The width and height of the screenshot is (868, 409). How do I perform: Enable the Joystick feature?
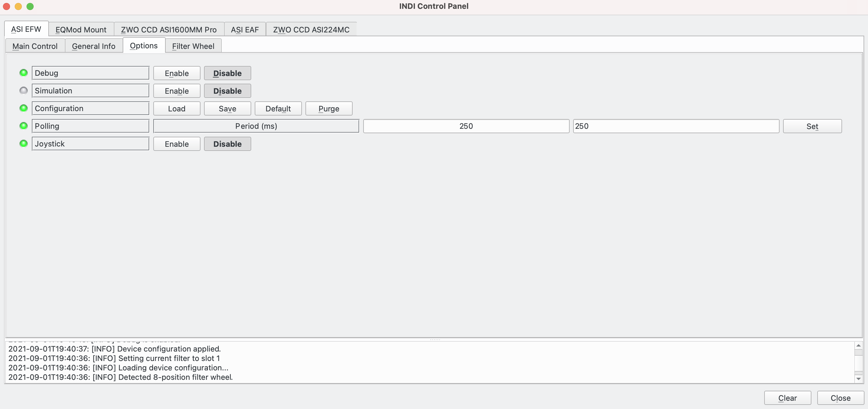pos(177,143)
